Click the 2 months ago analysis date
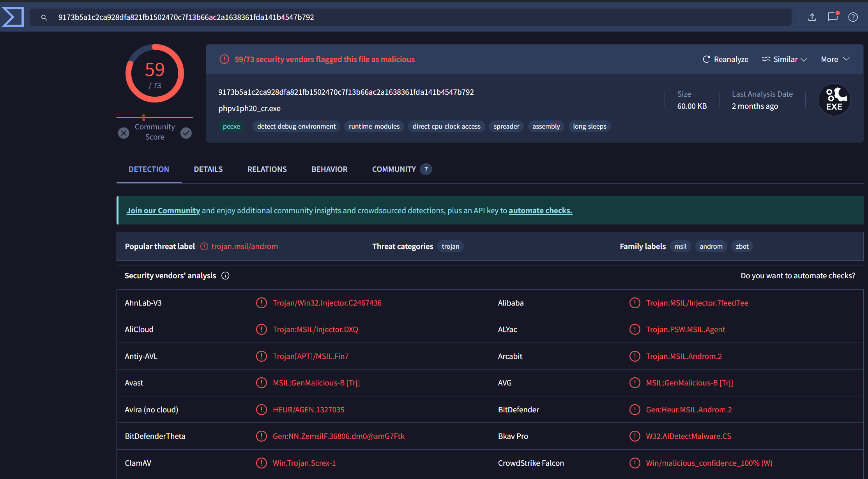Image resolution: width=868 pixels, height=479 pixels. (x=755, y=106)
